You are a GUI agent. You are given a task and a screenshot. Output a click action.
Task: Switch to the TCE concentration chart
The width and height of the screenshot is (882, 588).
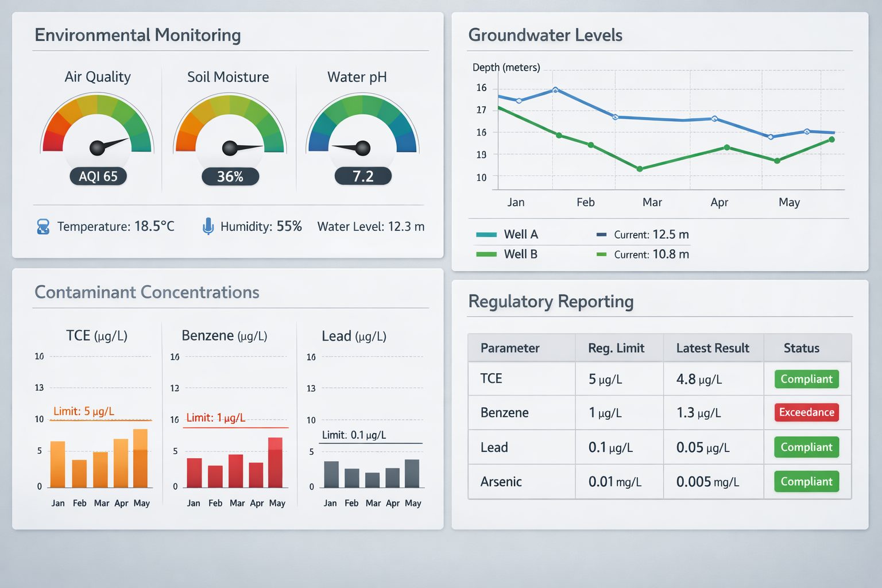(x=96, y=336)
